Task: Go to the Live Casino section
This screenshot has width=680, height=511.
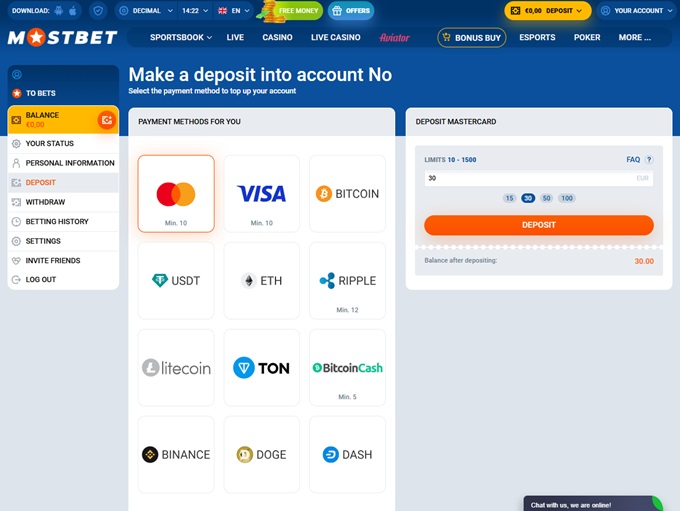Action: pos(335,38)
